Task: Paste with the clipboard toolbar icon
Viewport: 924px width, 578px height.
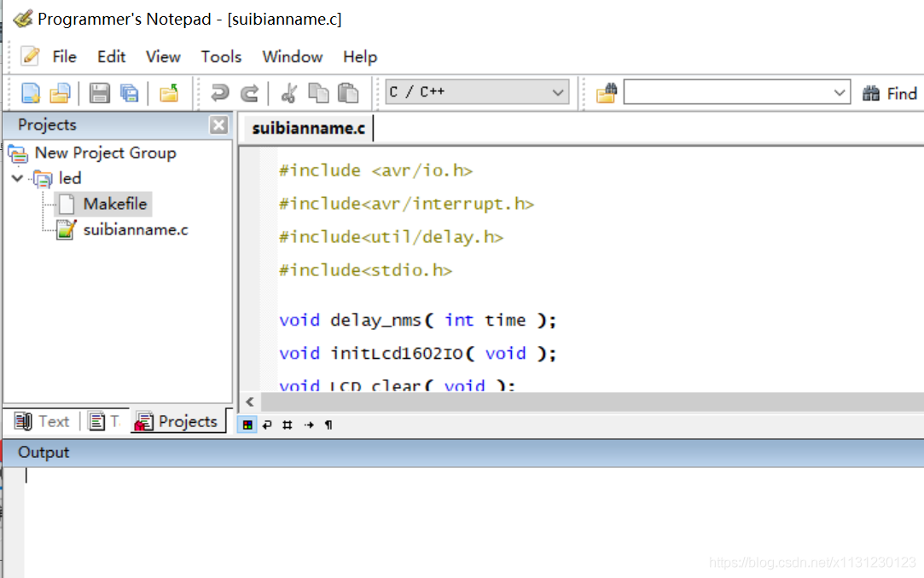Action: pos(348,93)
